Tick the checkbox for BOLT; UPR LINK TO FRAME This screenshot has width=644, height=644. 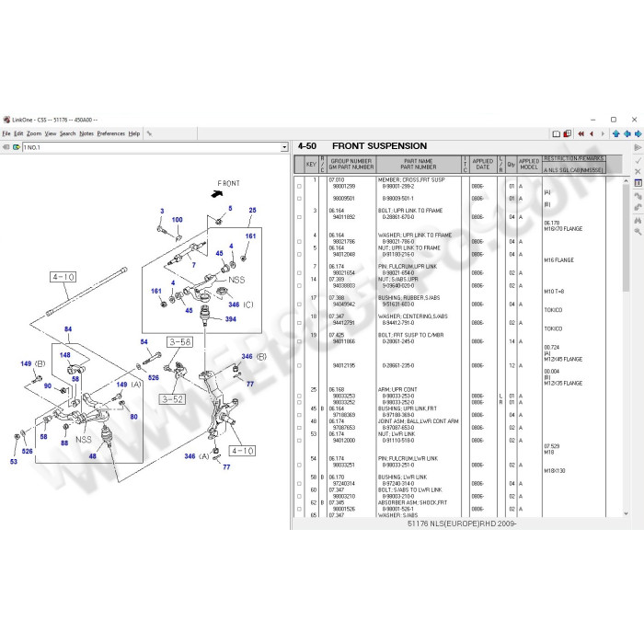[299, 217]
